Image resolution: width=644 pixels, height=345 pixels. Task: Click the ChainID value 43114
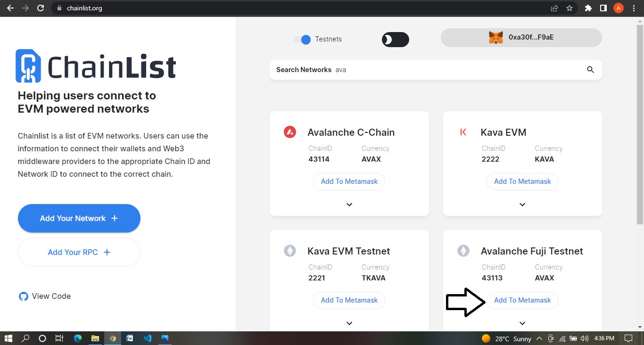point(319,159)
